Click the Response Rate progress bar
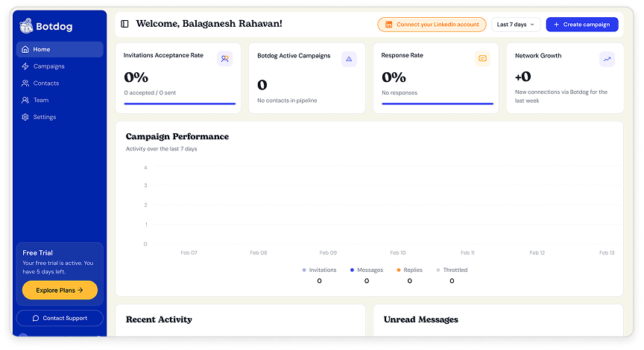Screen dimensions: 644x350 point(438,104)
